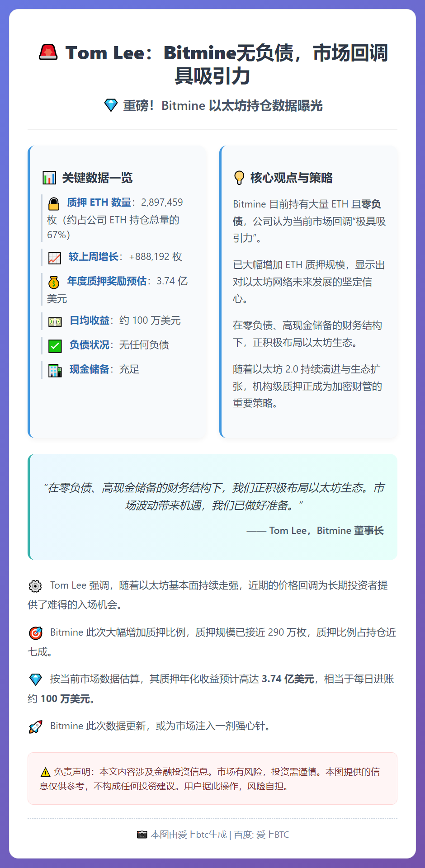Click the lock icon beside 质押 ETH 数量
Screen dimensions: 425x868
coord(54,204)
